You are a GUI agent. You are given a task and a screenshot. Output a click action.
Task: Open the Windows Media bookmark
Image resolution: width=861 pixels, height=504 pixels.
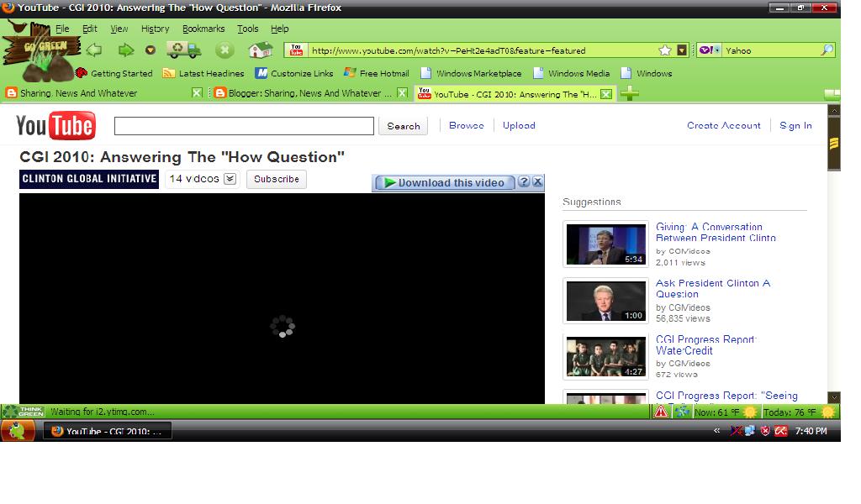tap(572, 73)
